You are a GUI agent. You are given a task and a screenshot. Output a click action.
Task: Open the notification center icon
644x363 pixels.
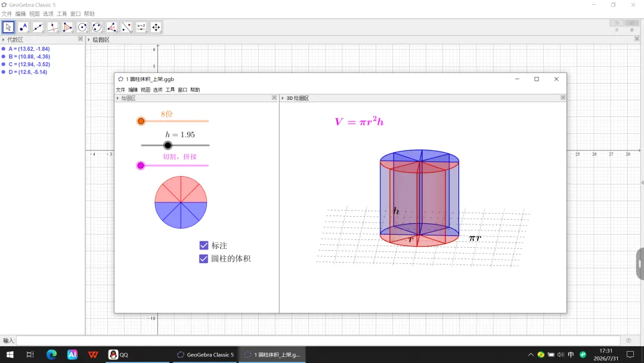(630, 355)
